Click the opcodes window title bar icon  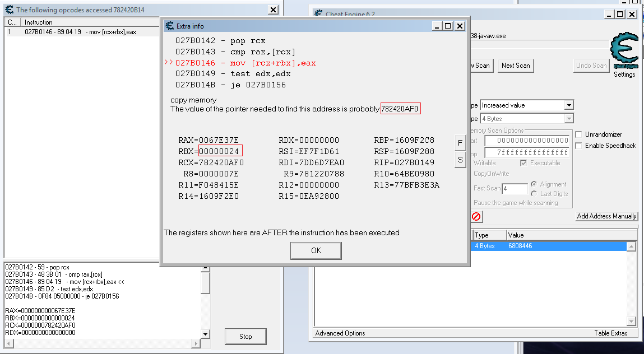[9, 10]
